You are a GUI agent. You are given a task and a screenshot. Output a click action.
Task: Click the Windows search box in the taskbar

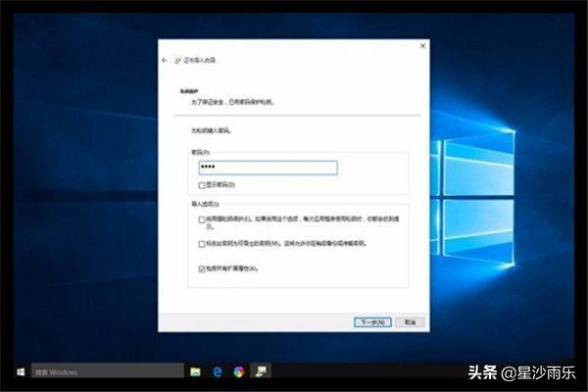point(108,371)
